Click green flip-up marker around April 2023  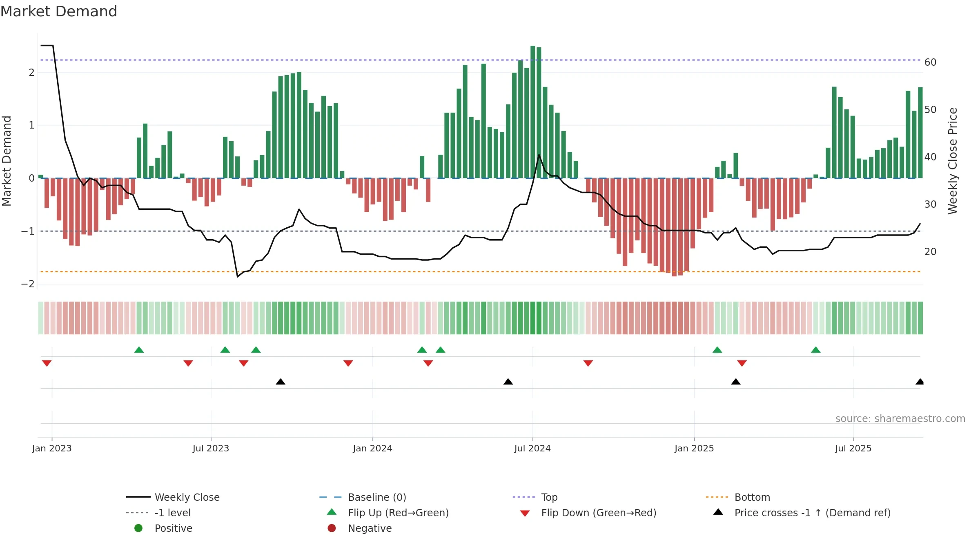click(139, 350)
